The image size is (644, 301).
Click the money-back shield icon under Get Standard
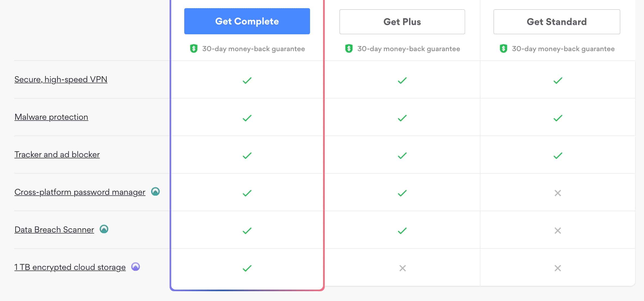[x=504, y=49]
